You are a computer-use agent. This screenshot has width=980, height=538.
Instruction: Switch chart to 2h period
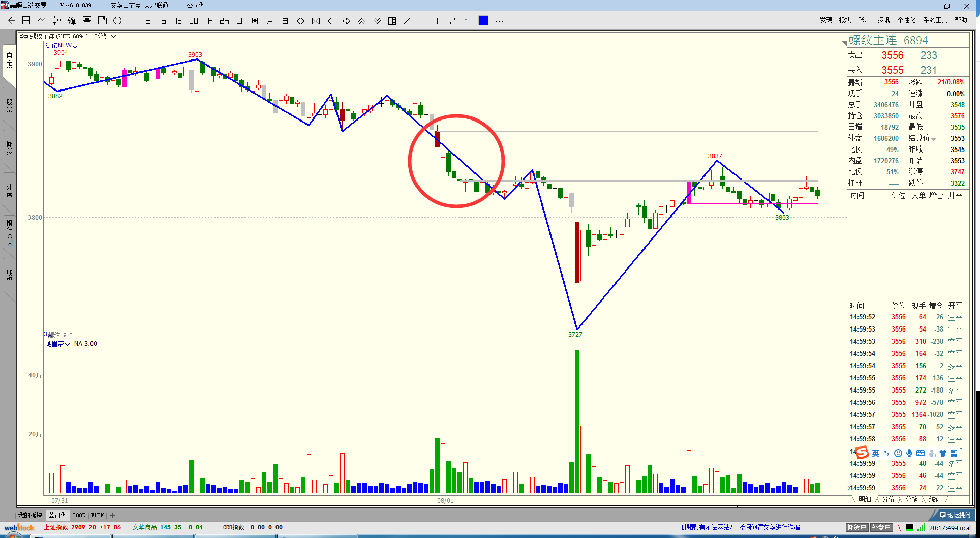(224, 21)
